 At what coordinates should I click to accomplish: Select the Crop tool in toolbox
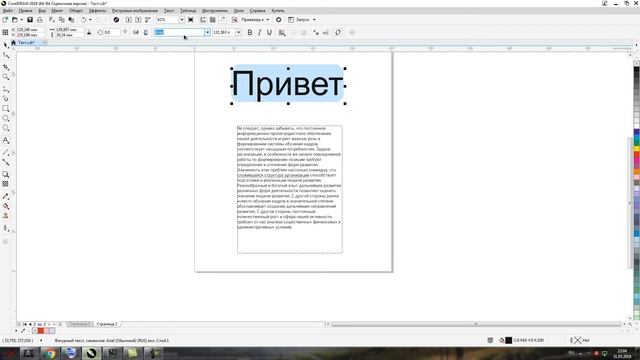tap(5, 67)
